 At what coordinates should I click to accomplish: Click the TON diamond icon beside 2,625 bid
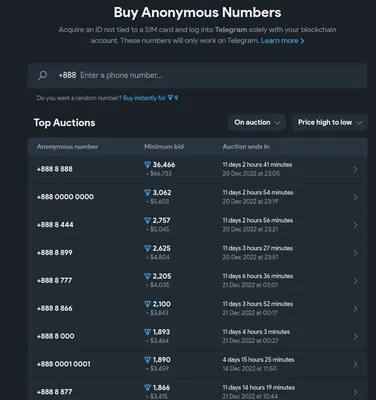coord(147,248)
